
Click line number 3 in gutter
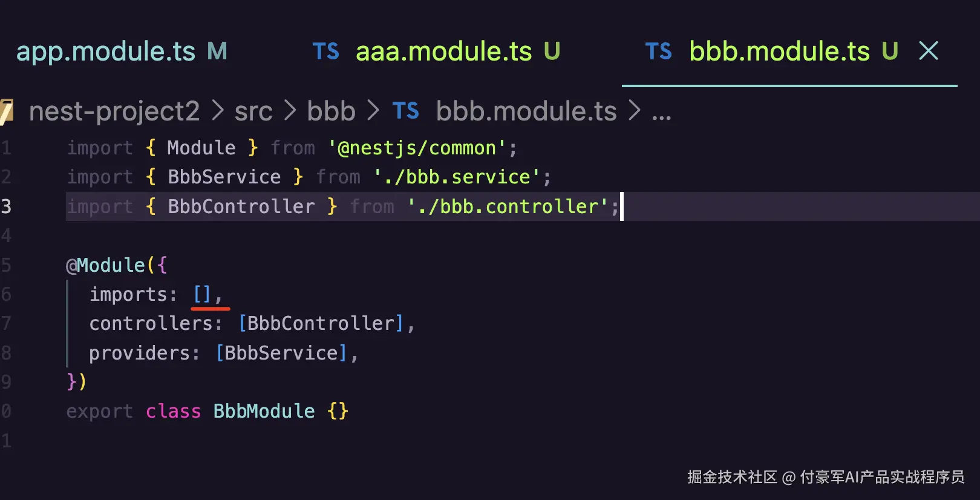[x=6, y=206]
